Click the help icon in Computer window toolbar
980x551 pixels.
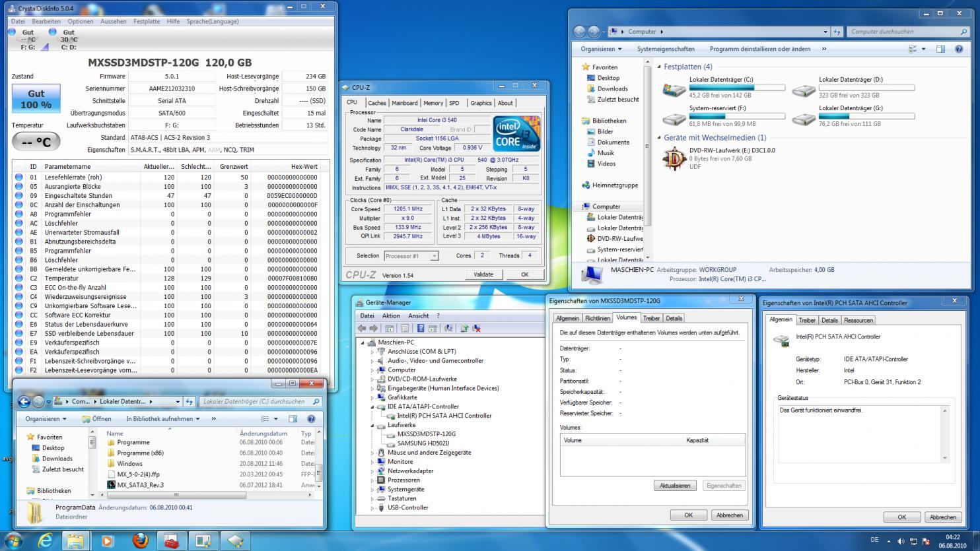[x=959, y=49]
